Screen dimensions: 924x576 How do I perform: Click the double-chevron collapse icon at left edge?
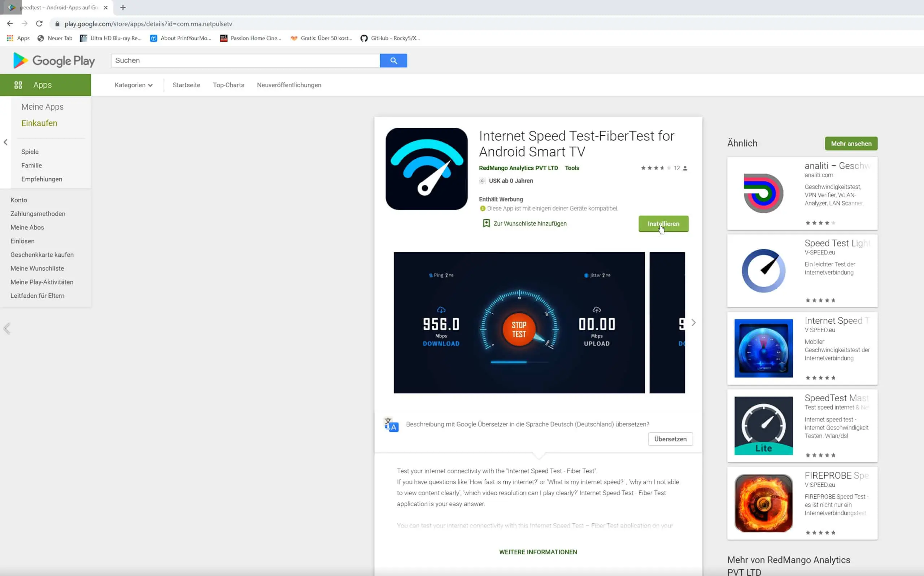(x=7, y=328)
